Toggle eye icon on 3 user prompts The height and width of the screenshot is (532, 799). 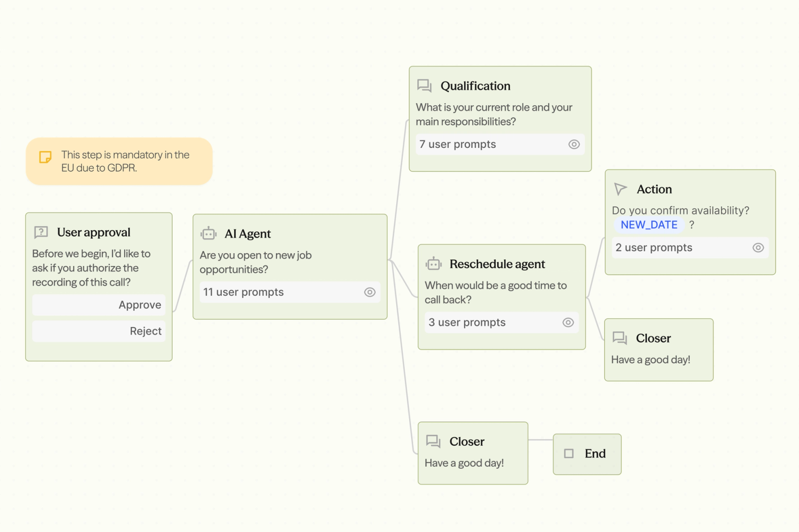click(x=568, y=322)
